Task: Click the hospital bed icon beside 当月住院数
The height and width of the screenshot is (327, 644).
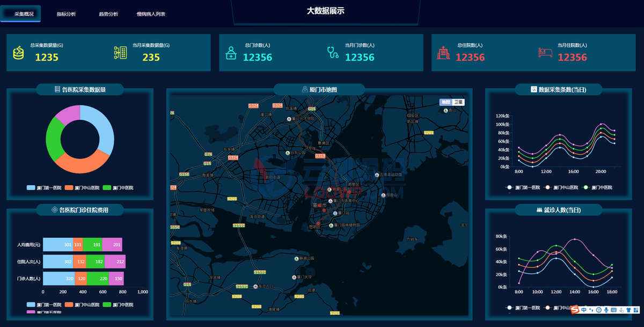Action: (x=545, y=53)
